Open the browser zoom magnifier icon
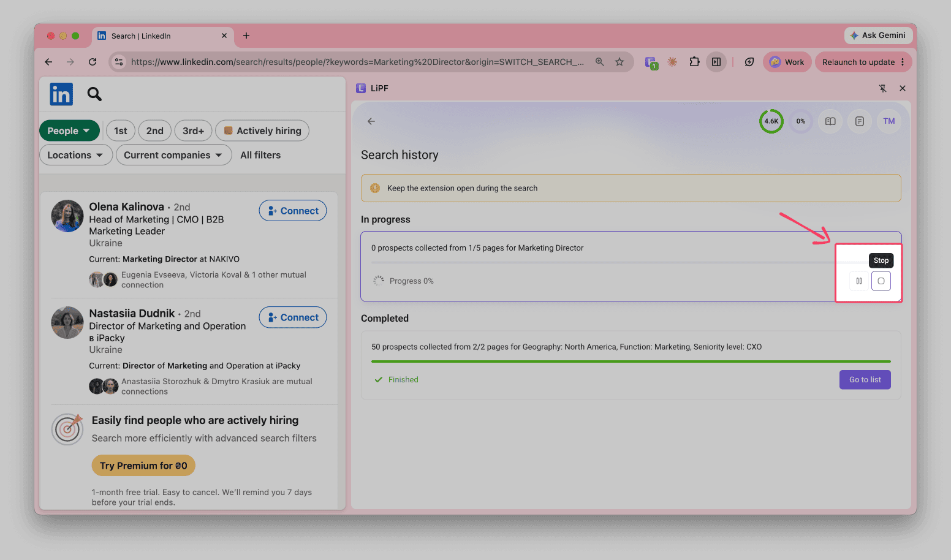Screen dimensions: 951x560 pos(600,62)
